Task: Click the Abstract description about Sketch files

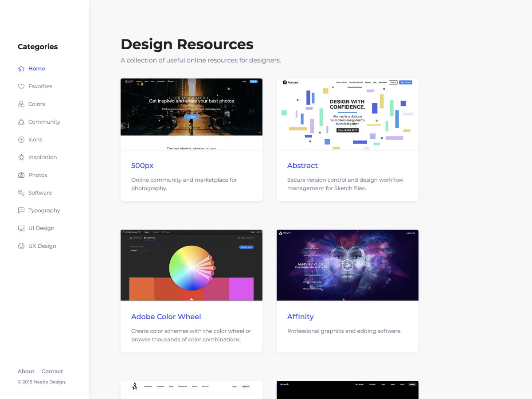Action: [x=345, y=184]
